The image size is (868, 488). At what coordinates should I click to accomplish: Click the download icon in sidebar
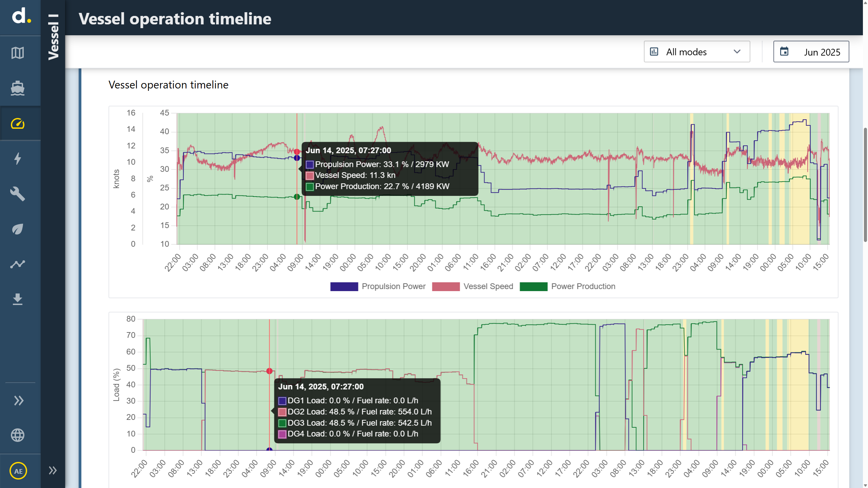coord(18,299)
